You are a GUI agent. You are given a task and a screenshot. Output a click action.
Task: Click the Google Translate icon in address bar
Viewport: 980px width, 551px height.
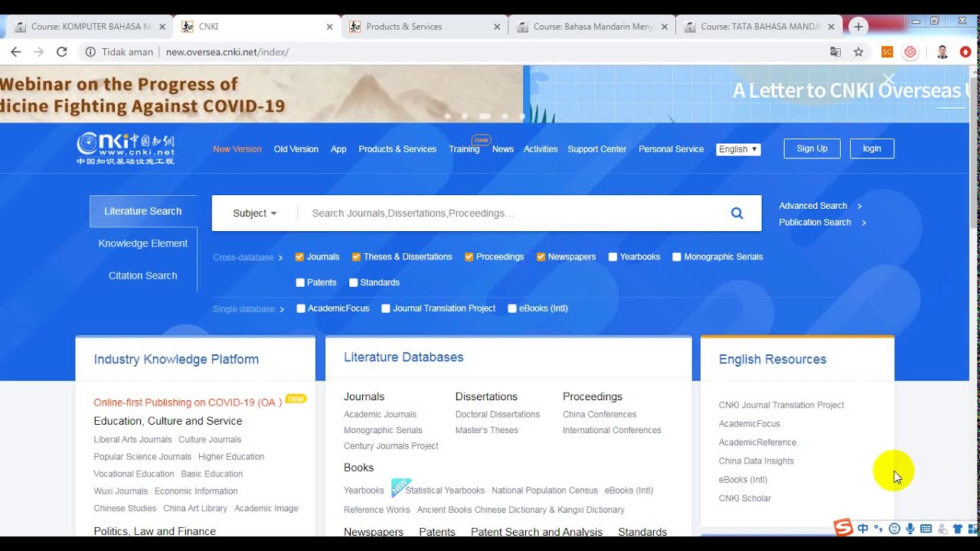pos(835,52)
